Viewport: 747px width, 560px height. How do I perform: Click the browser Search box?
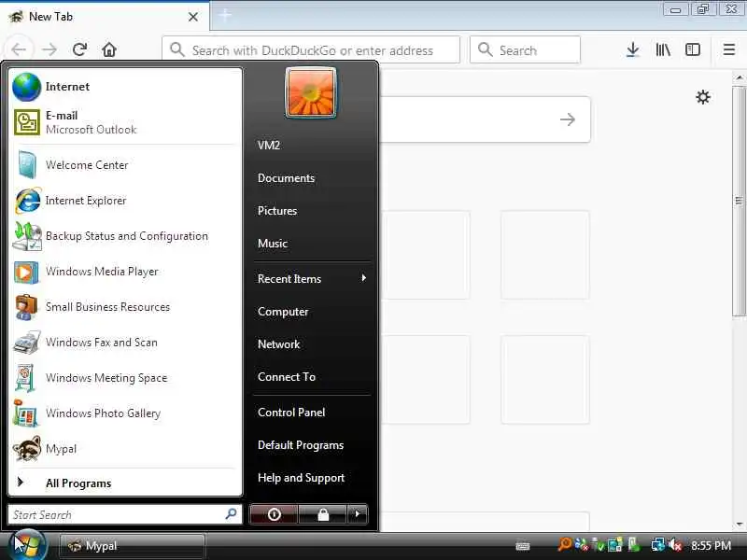[525, 50]
